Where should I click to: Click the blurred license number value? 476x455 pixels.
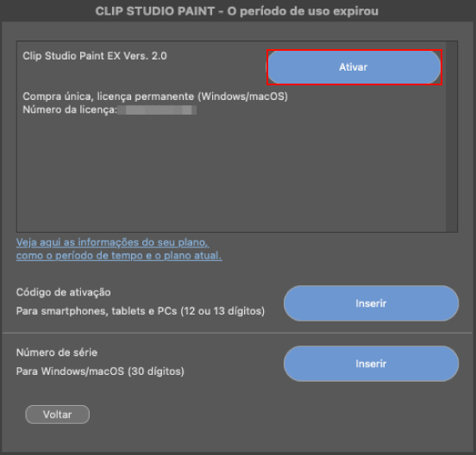pos(157,109)
